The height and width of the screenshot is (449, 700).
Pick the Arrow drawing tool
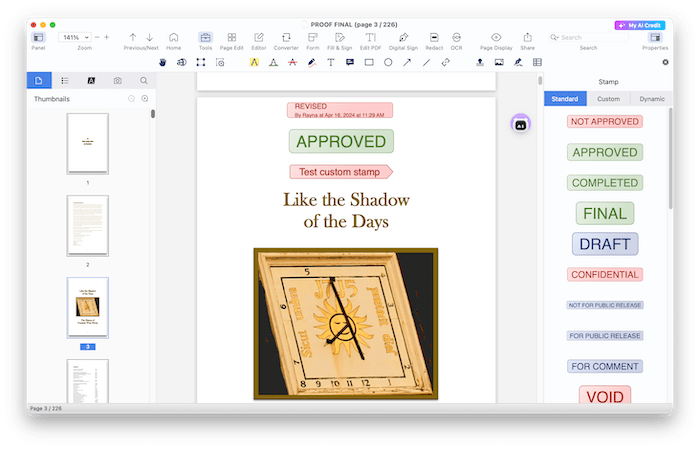pos(407,62)
